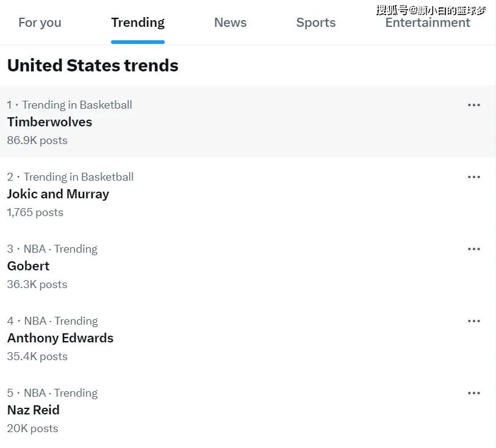Open more options for Jokic and Murray trend

click(x=474, y=177)
